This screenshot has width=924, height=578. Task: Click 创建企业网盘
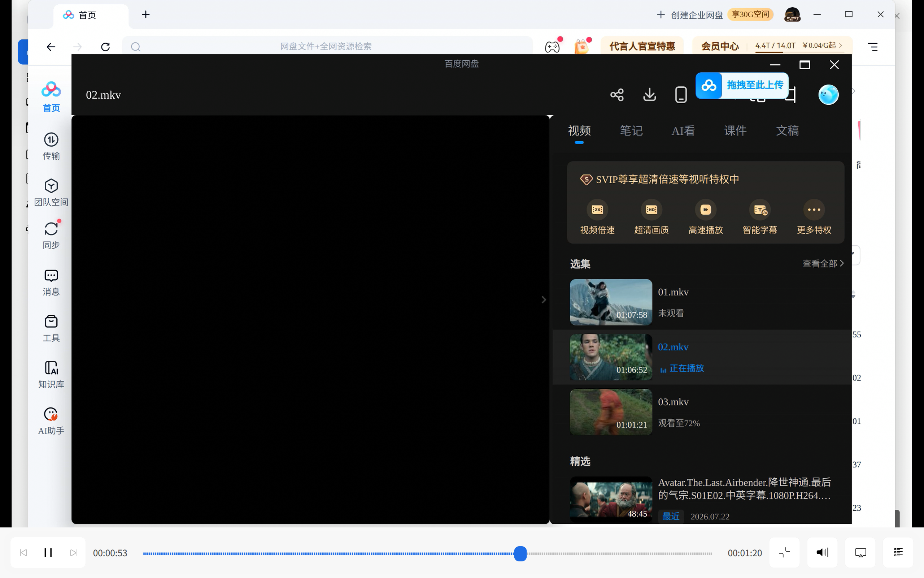[689, 15]
